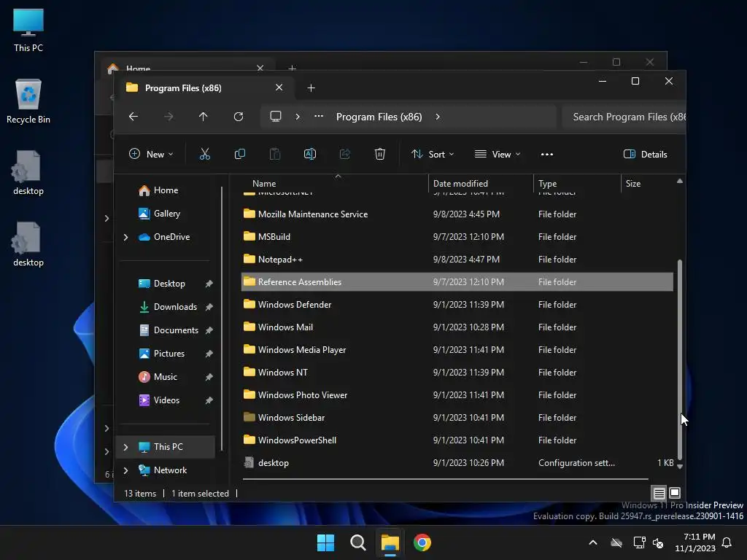Viewport: 747px width, 560px height.
Task: Launch Google Chrome from taskbar
Action: (x=422, y=542)
